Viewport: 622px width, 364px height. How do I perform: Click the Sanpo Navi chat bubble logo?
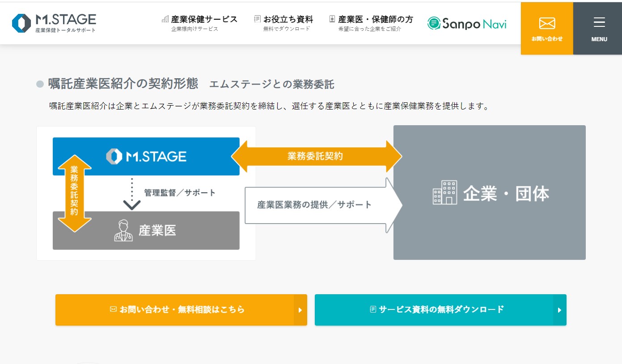pos(434,23)
